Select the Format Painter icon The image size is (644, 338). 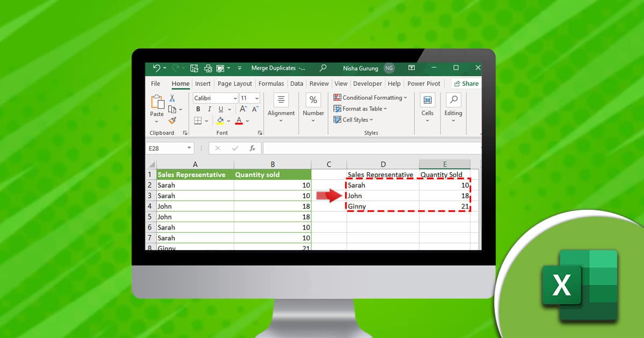[x=172, y=121]
